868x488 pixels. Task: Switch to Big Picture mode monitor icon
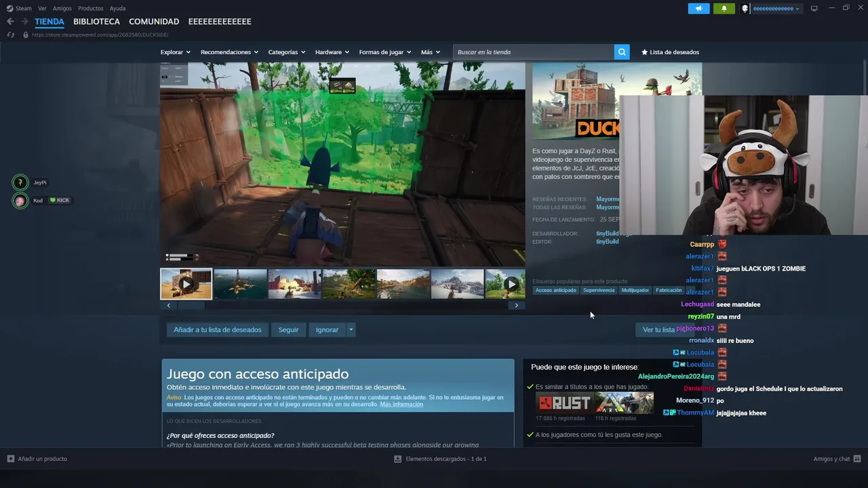coord(814,8)
